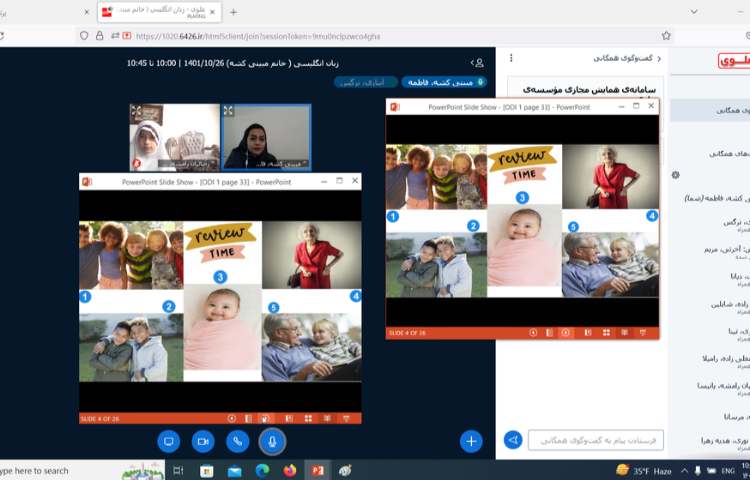Reading View in PowerPoint window over chat

(624, 333)
